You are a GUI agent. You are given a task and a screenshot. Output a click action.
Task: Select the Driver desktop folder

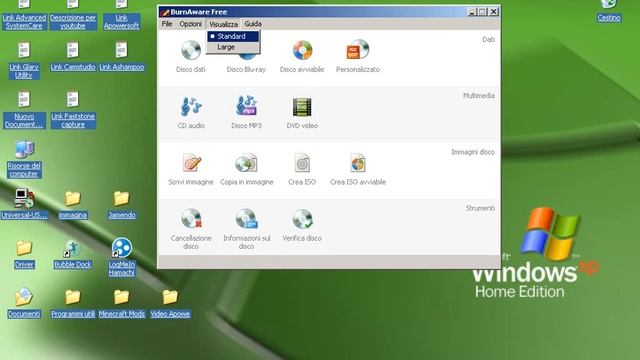tap(24, 254)
